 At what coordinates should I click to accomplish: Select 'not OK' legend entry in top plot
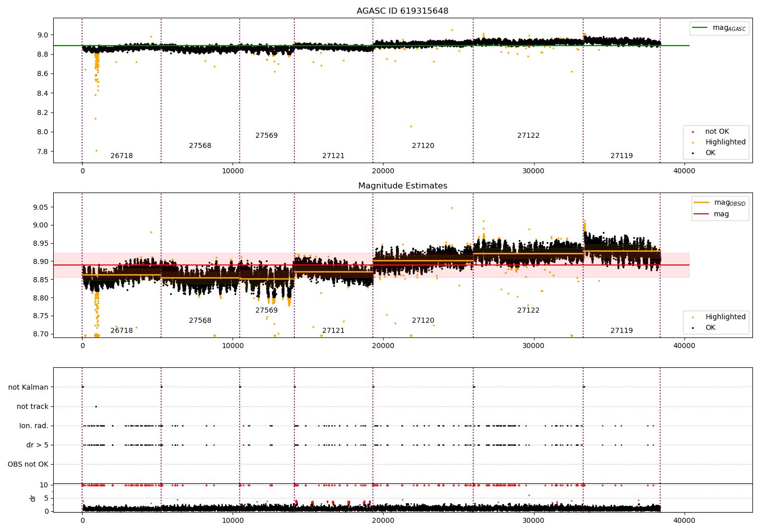(x=717, y=132)
